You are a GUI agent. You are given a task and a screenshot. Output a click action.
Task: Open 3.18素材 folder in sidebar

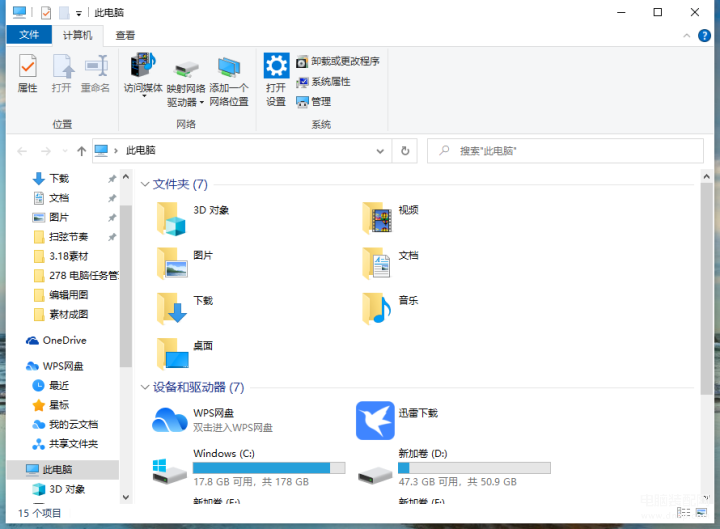(68, 256)
